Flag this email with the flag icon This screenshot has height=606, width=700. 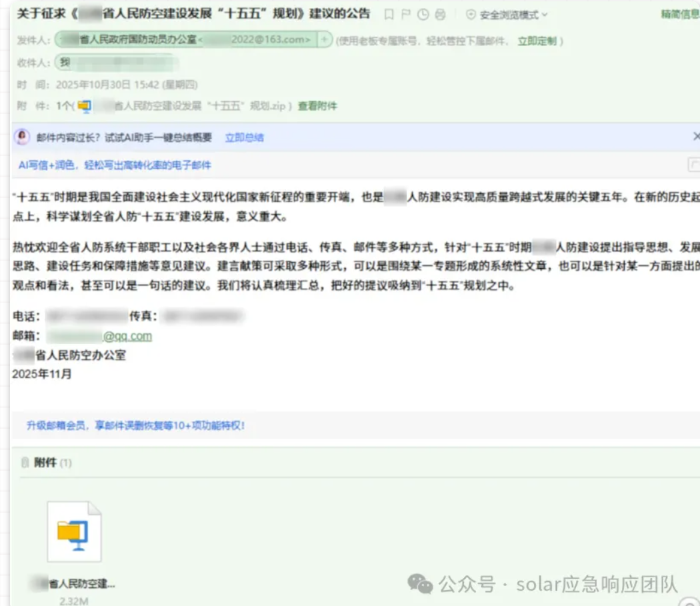coord(406,14)
